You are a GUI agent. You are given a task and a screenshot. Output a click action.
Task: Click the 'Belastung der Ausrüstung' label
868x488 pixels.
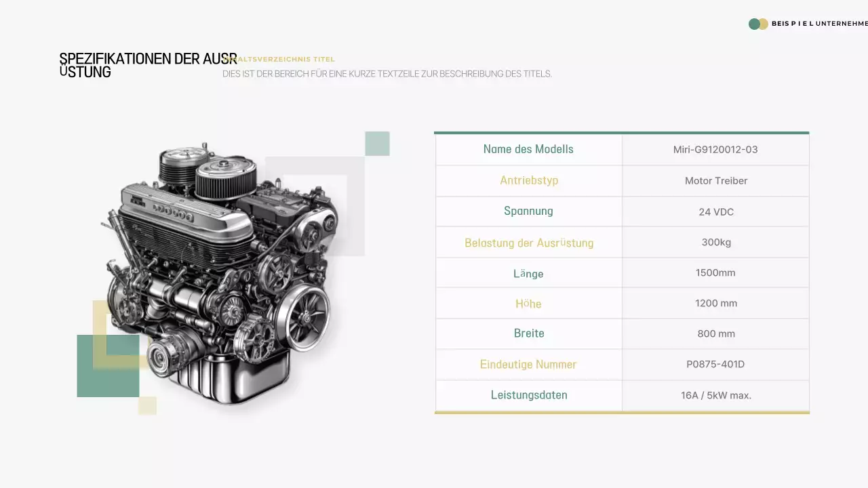(528, 242)
